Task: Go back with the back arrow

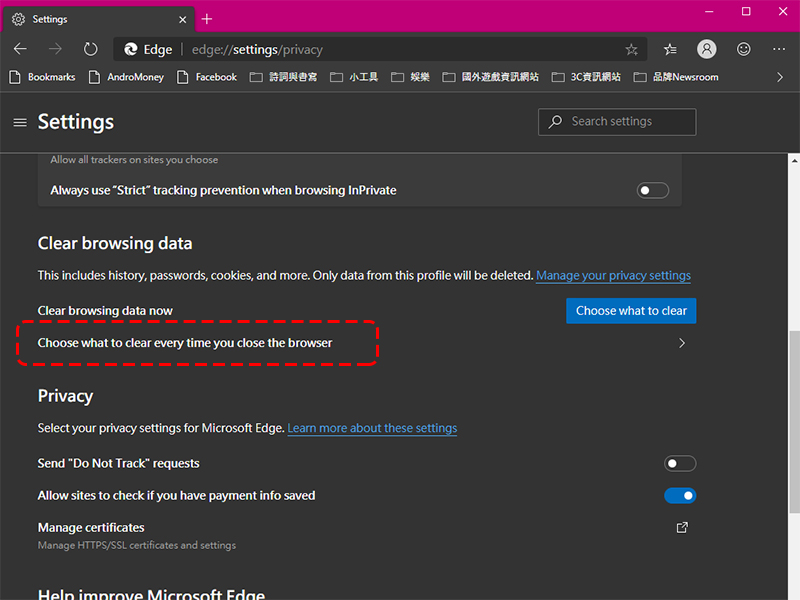Action: click(20, 49)
